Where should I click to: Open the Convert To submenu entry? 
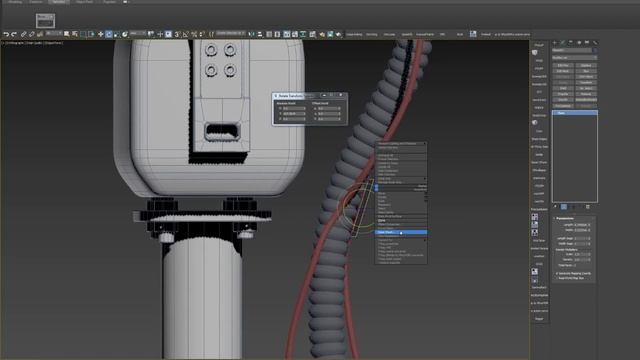(x=401, y=240)
